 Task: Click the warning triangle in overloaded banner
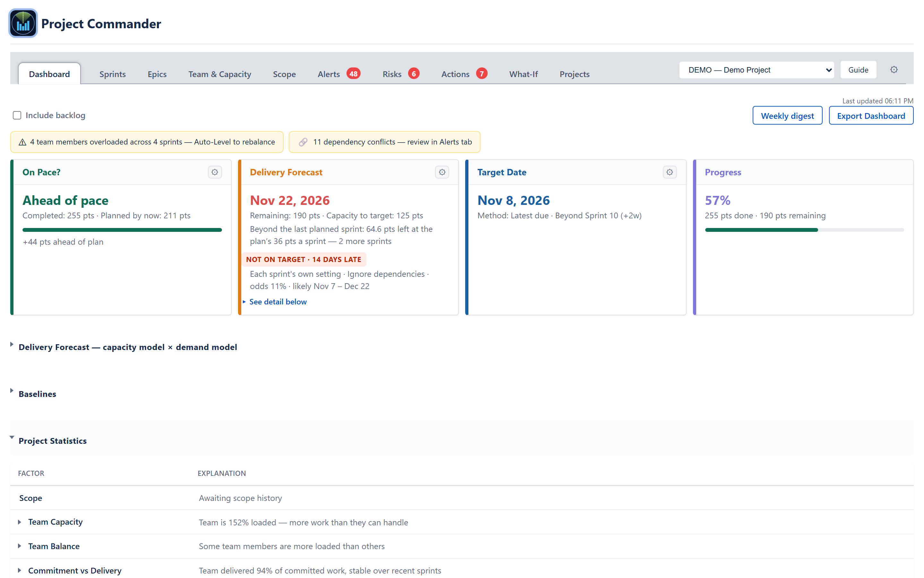[22, 142]
